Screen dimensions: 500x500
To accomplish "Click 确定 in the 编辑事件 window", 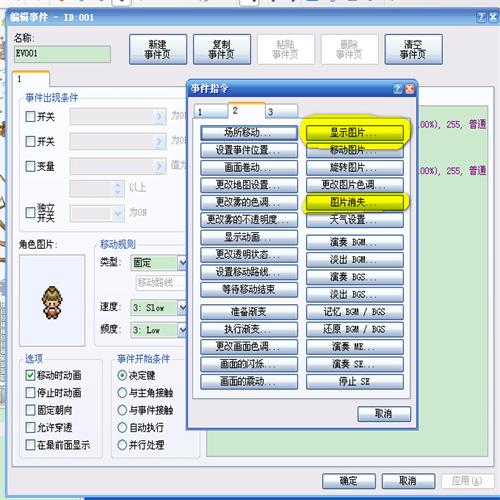I will [x=349, y=481].
